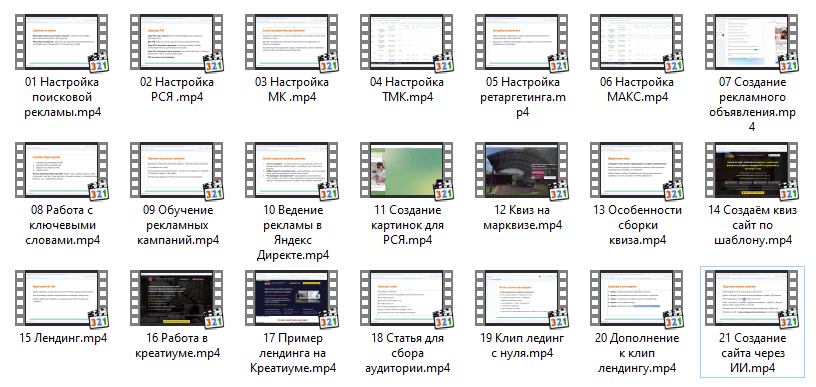Select the video icon for 03 Настройка МК .mp4
Screen dimensions: 816x387
(x=293, y=43)
